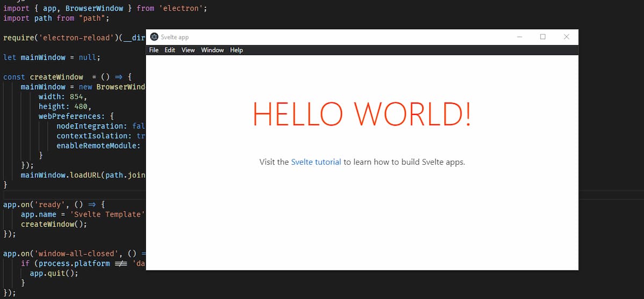Viewport: 644px width, 299px height.
Task: Follow the Svelte tutorial link
Action: [x=316, y=162]
